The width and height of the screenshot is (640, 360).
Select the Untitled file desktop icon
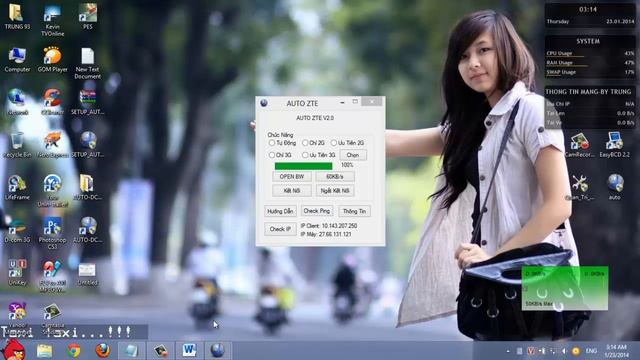pos(87,274)
